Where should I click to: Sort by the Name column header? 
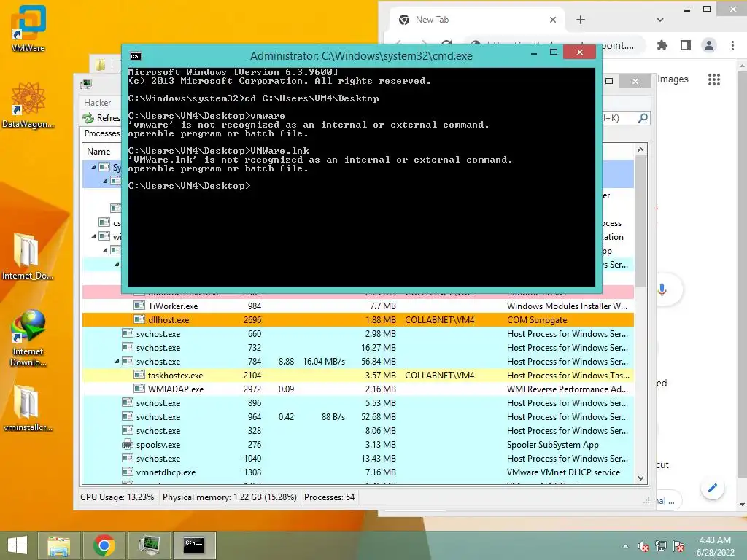point(98,152)
